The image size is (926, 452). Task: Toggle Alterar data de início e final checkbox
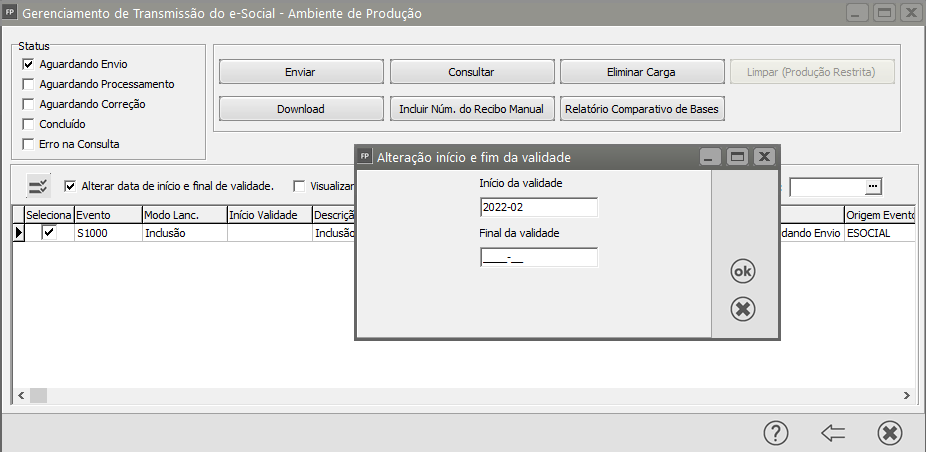(70, 186)
